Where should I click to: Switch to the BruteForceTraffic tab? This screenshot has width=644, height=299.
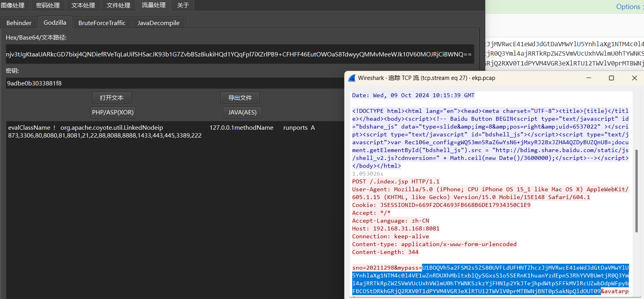[x=102, y=23]
